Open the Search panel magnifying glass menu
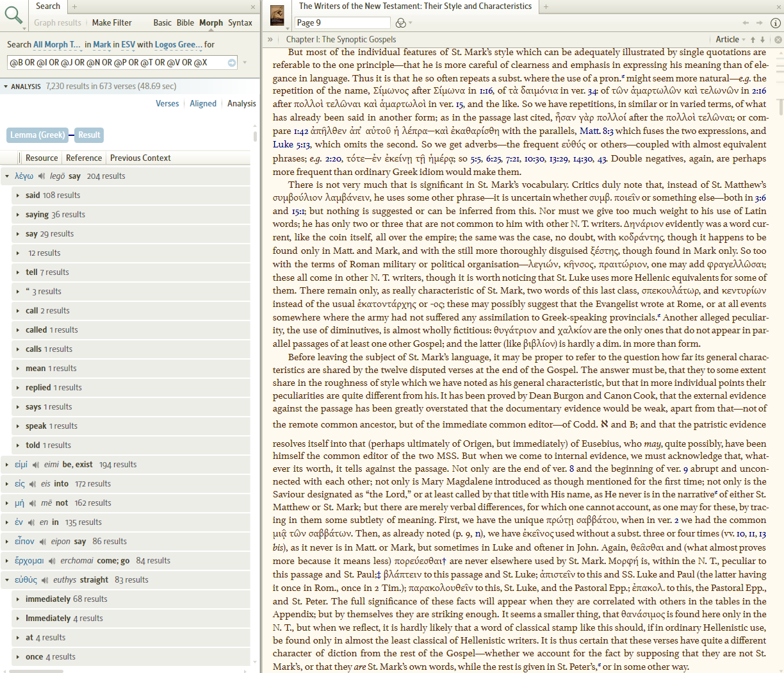This screenshot has height=673, width=784. 13,15
